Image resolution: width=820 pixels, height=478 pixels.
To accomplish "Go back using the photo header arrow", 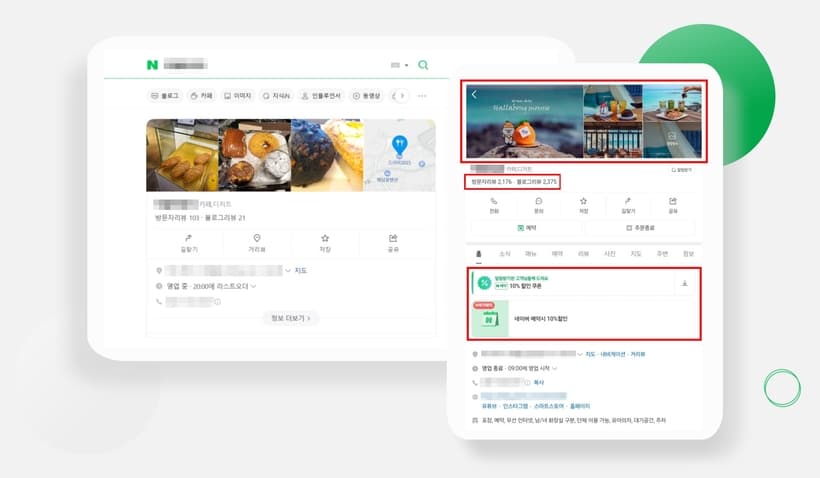I will (x=475, y=95).
